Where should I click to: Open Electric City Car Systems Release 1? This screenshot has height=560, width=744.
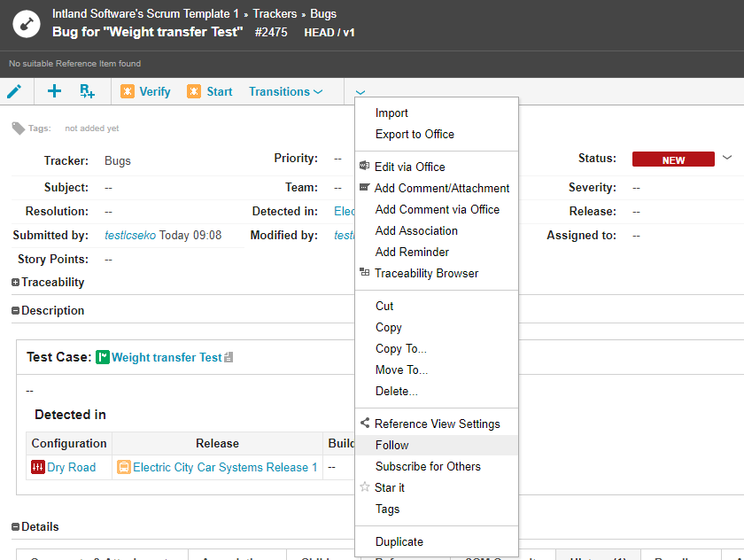click(x=225, y=467)
